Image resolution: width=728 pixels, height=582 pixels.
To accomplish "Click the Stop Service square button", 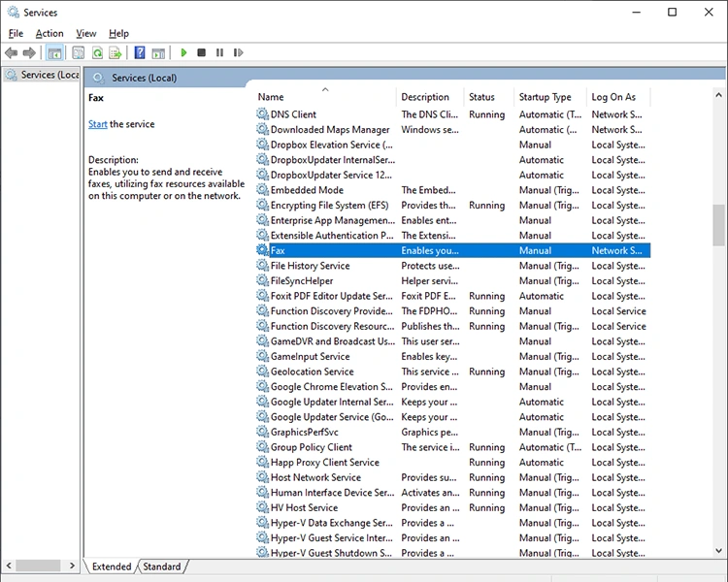I will coord(201,53).
